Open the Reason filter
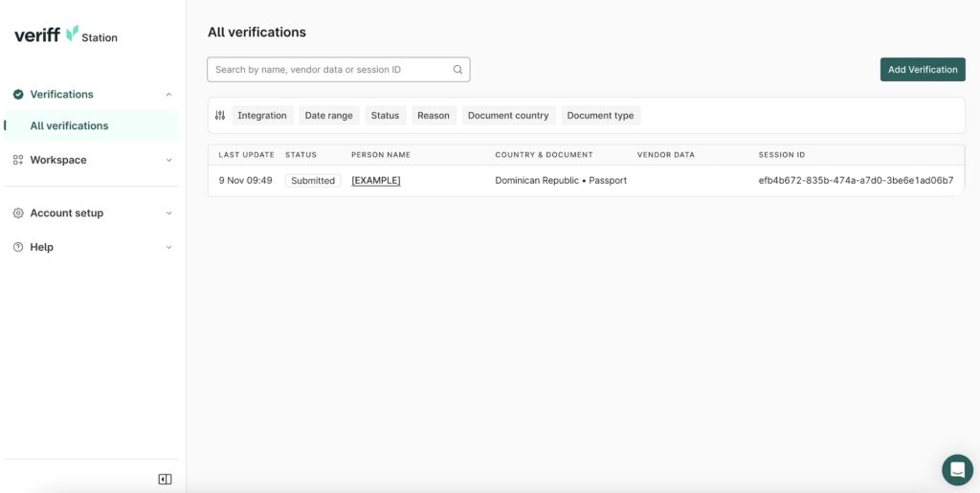The width and height of the screenshot is (980, 493). point(434,116)
